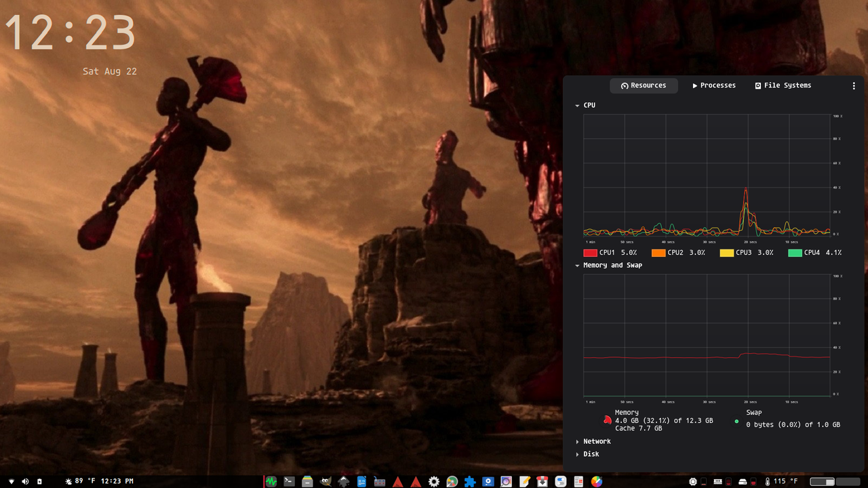This screenshot has width=868, height=488.
Task: Open the weather applet showing 89 °F
Action: 80,481
